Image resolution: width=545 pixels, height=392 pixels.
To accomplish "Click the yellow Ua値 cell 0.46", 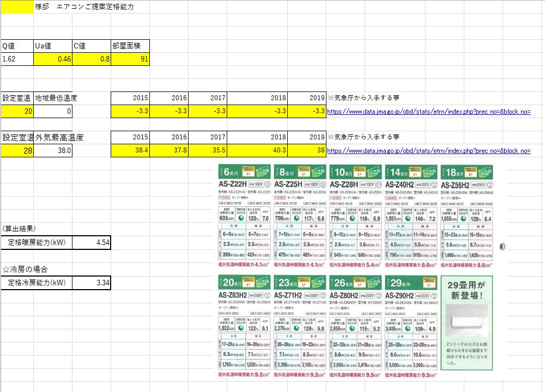I will [53, 59].
